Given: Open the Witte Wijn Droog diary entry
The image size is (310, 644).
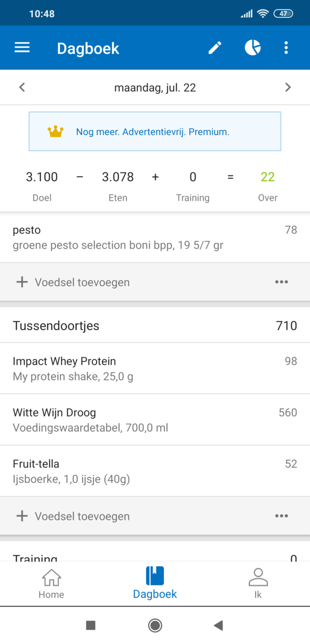Looking at the screenshot, I should coord(155,420).
